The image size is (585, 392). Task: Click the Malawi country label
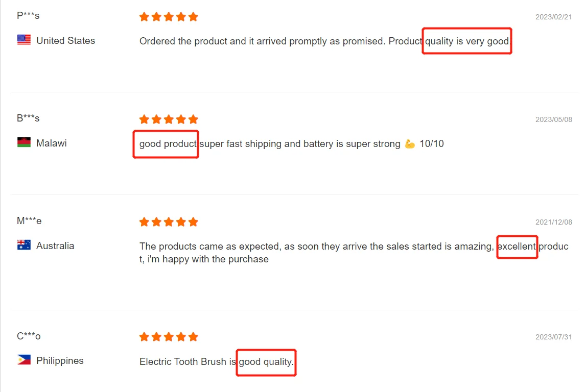click(52, 143)
